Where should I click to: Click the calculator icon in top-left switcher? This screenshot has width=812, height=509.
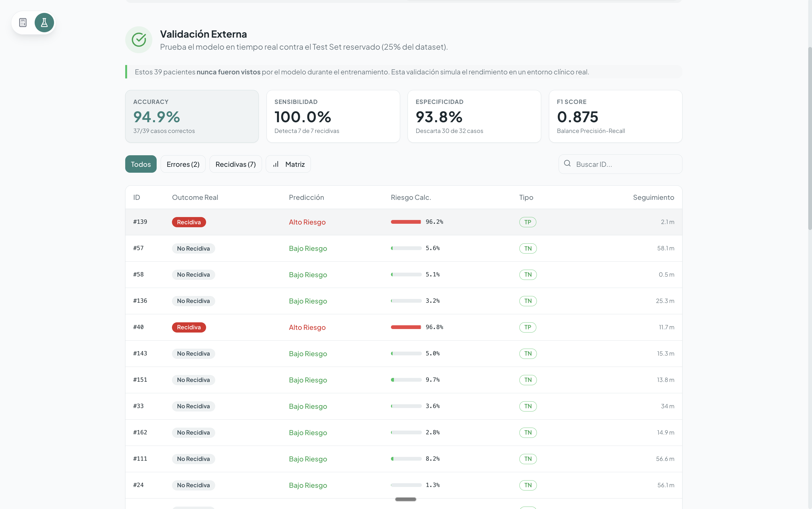[x=23, y=23]
